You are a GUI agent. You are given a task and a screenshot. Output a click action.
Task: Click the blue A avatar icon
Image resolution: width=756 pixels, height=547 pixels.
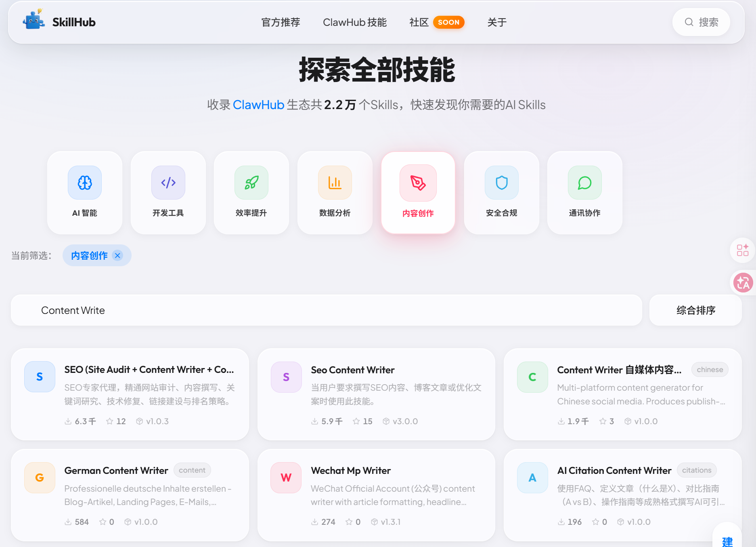pos(532,478)
